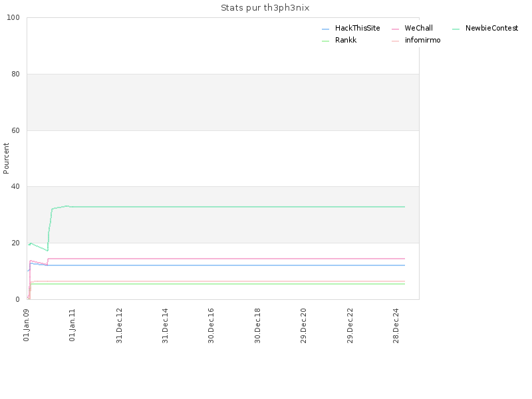532x399 pixels.
Task: Click the 29.Dec.20 date axis label
Action: (303, 325)
